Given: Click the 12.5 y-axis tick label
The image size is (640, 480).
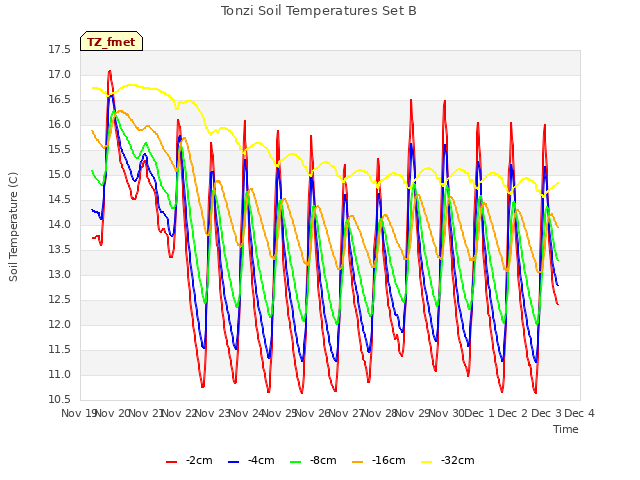Looking at the screenshot, I should pos(60,300).
